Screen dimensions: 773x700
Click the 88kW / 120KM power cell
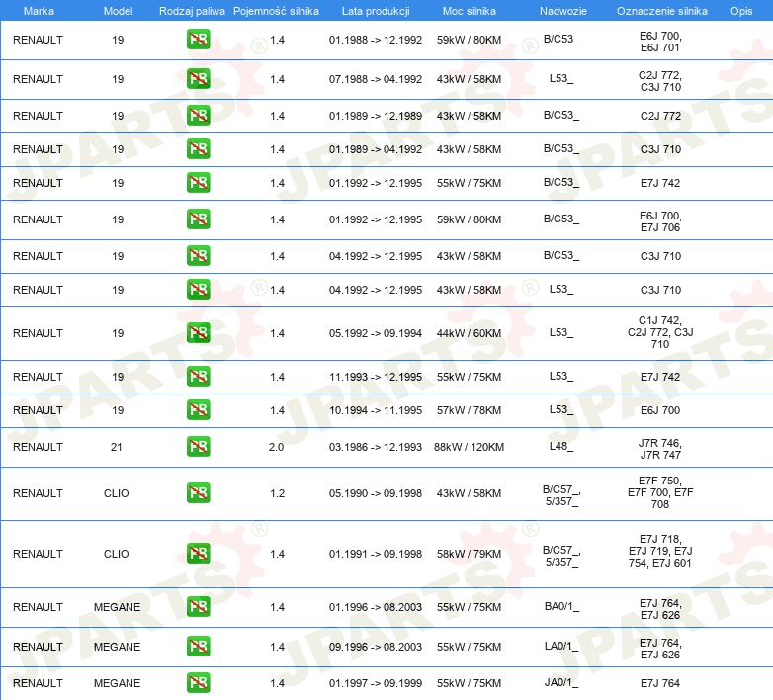[469, 447]
